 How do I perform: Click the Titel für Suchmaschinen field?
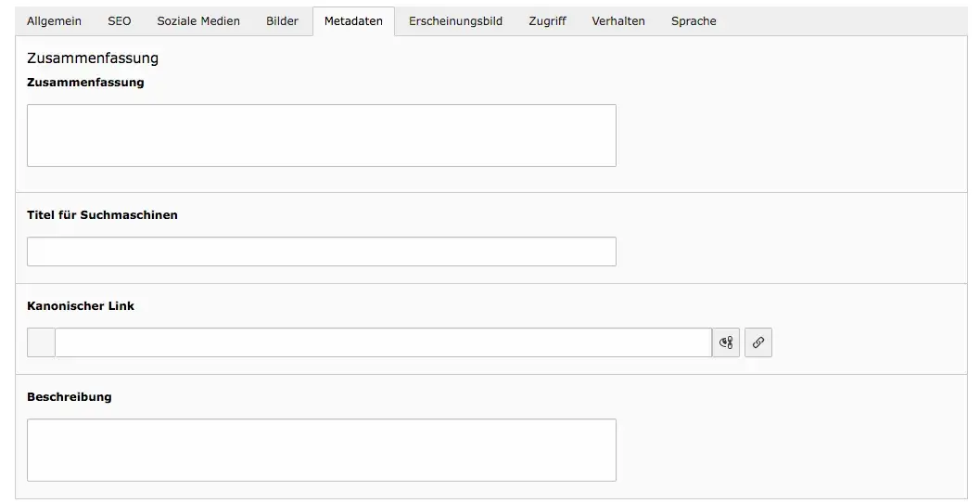coord(321,251)
